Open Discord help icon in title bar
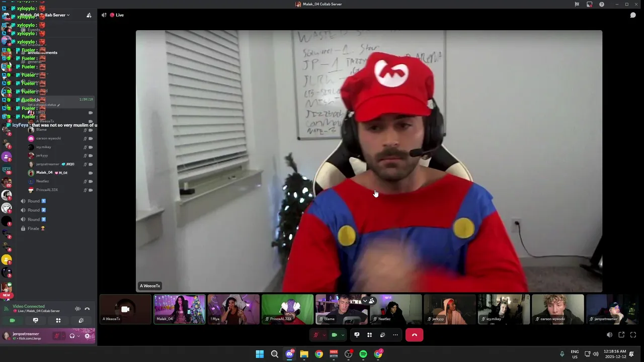644x362 pixels. pyautogui.click(x=602, y=4)
